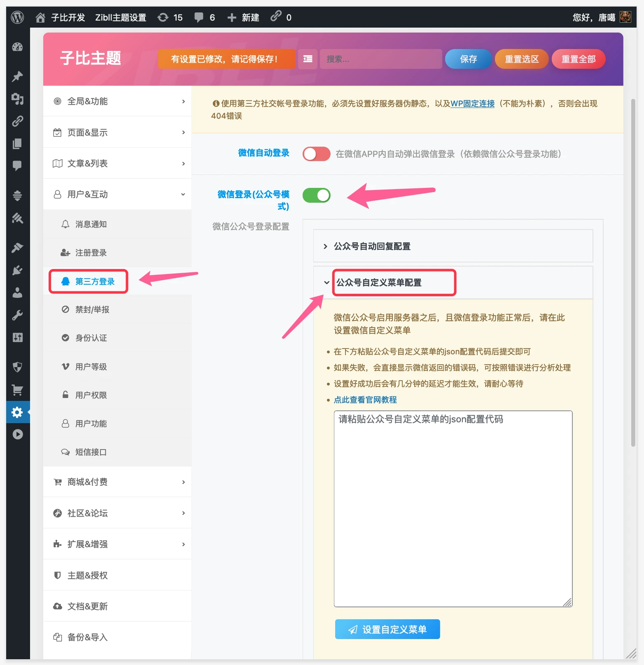Open 禁封/举报 submenu item
Viewport: 644px width, 665px height.
[117, 309]
